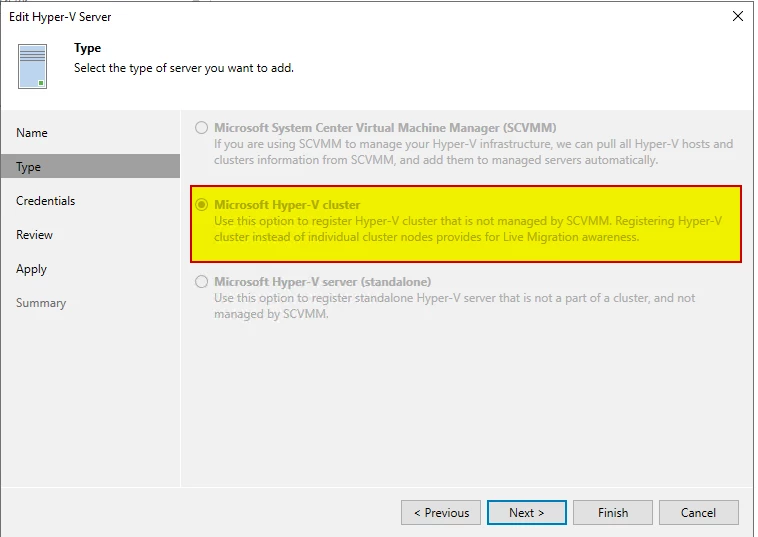Screen dimensions: 758x537
Task: Close the Edit Hyper-V Server dialog
Action: point(738,16)
